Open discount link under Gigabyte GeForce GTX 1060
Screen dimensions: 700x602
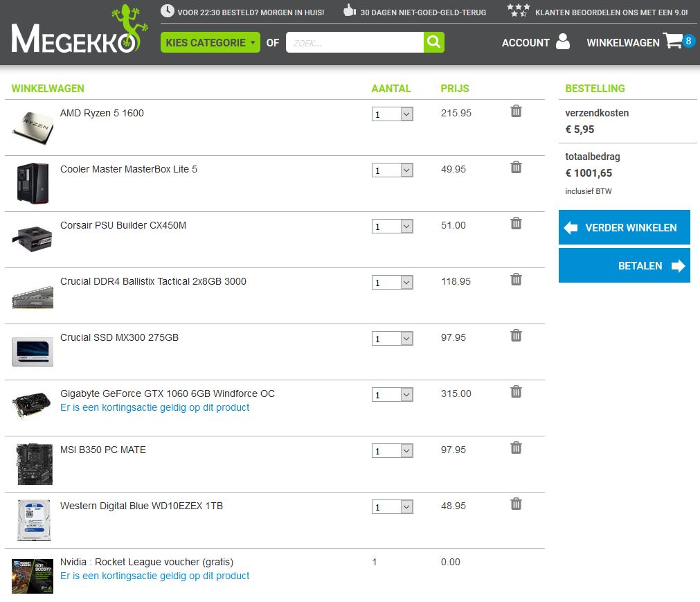coord(155,407)
